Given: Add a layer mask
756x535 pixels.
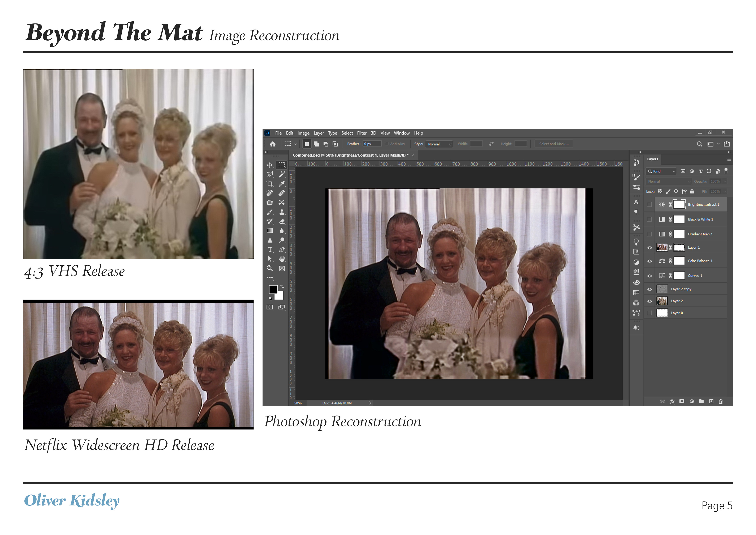Looking at the screenshot, I should (682, 402).
